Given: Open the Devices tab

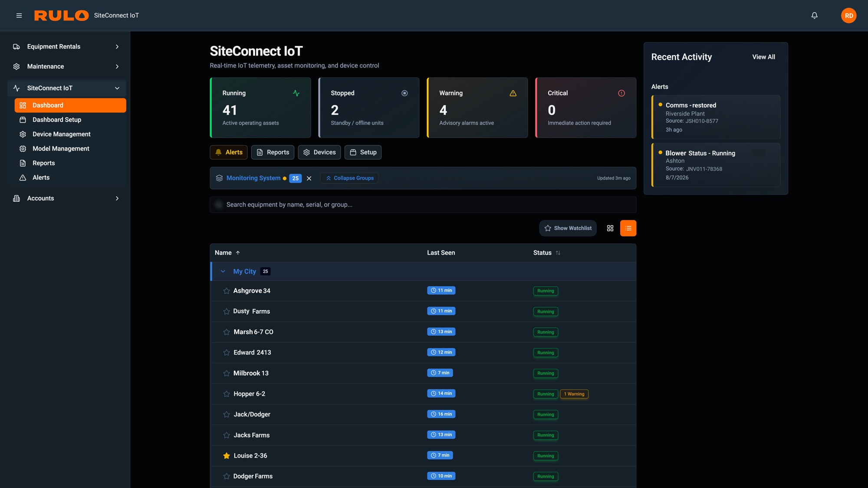Looking at the screenshot, I should pyautogui.click(x=319, y=152).
